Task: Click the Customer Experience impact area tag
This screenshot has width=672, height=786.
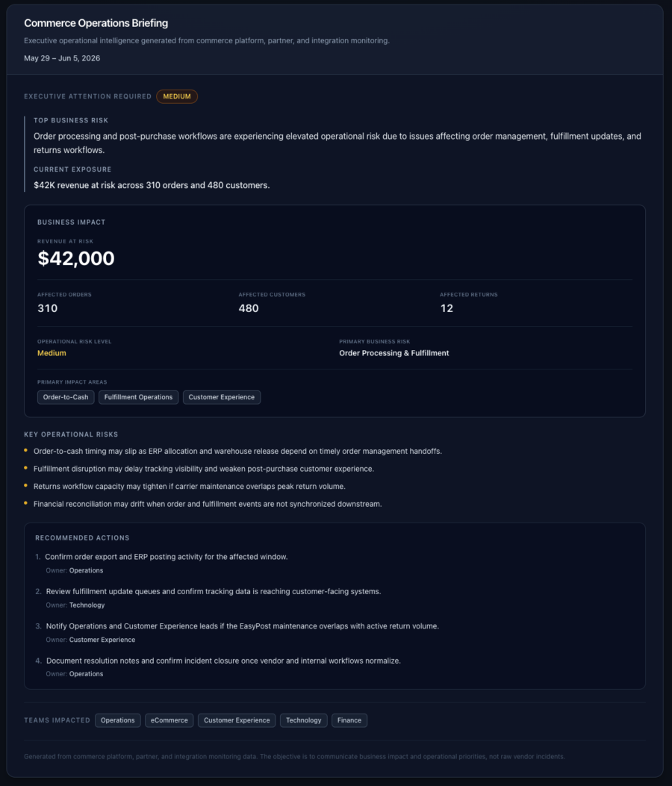Action: click(x=222, y=397)
